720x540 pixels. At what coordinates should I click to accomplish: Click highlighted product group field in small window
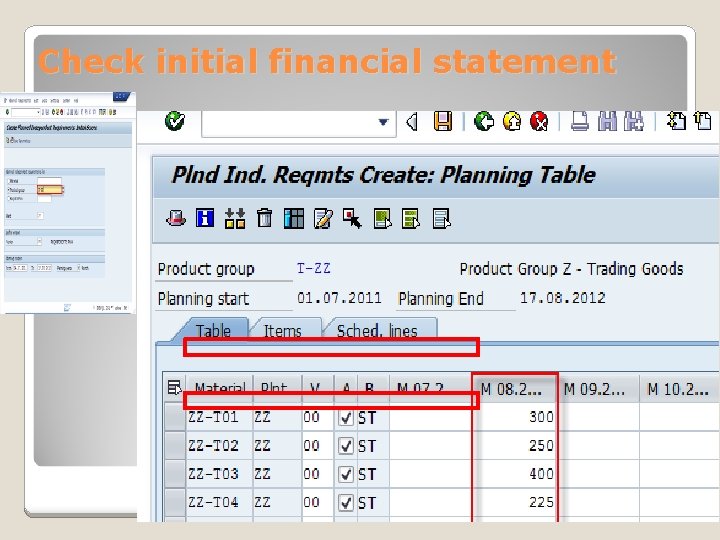(50, 190)
